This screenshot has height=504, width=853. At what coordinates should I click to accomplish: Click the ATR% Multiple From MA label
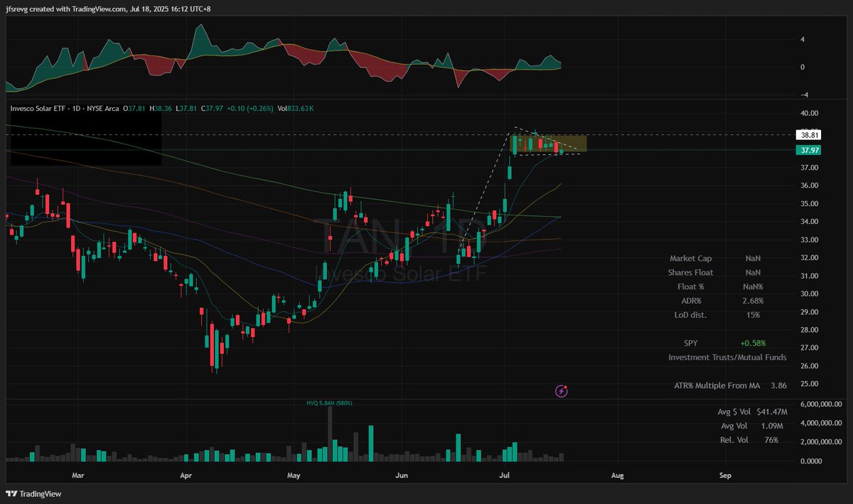pos(717,385)
